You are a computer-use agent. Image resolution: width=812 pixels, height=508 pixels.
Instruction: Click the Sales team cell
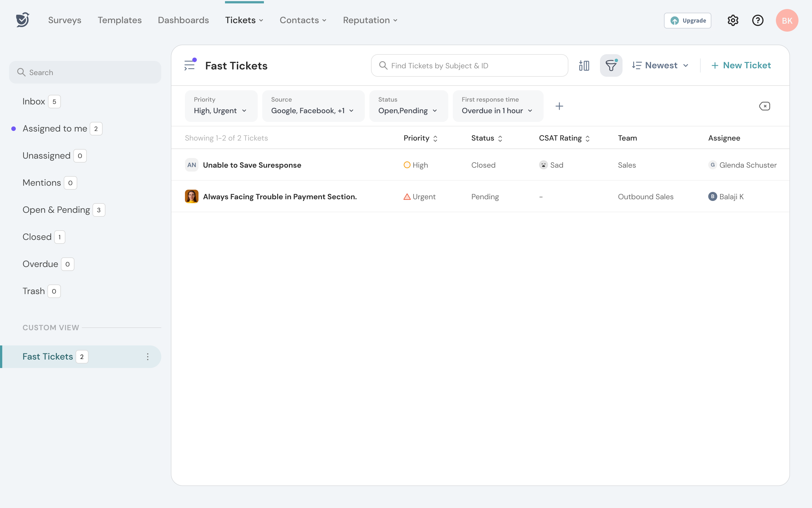[x=627, y=165]
